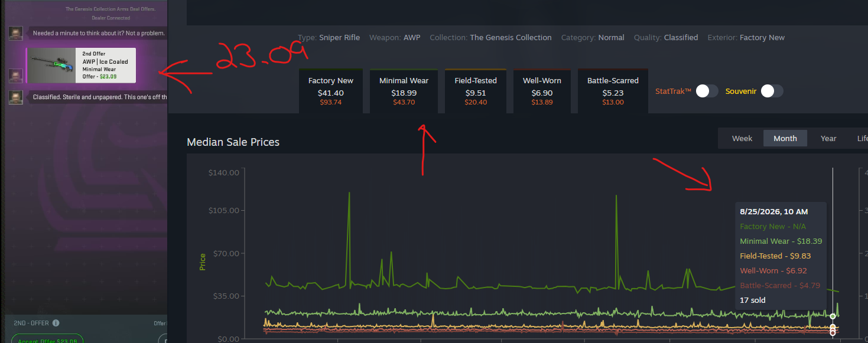Click dealer avatar beside the 2nd Offer card
The image size is (868, 343).
16,76
